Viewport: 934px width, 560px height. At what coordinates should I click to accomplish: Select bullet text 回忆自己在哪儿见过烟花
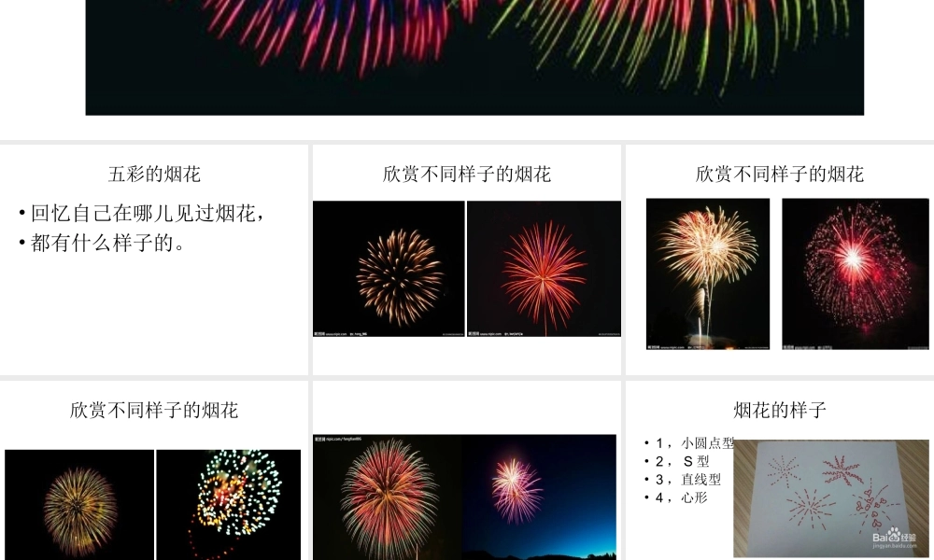pyautogui.click(x=147, y=213)
